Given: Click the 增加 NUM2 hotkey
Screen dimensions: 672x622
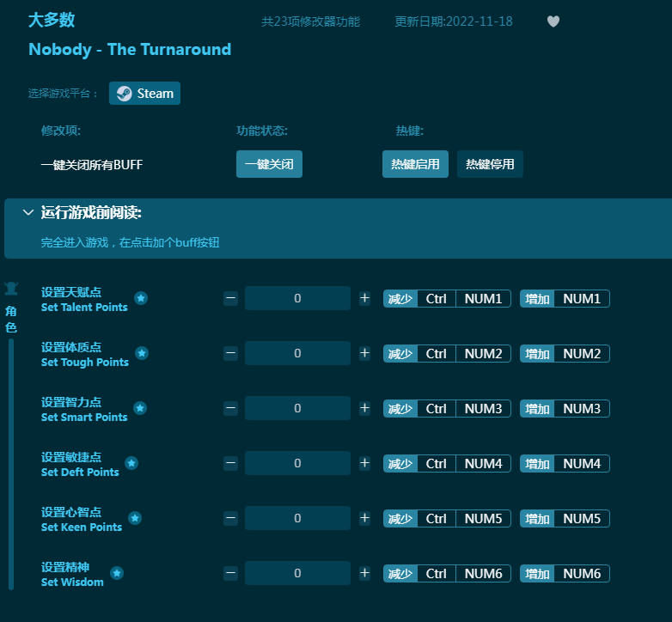Looking at the screenshot, I should [x=565, y=353].
